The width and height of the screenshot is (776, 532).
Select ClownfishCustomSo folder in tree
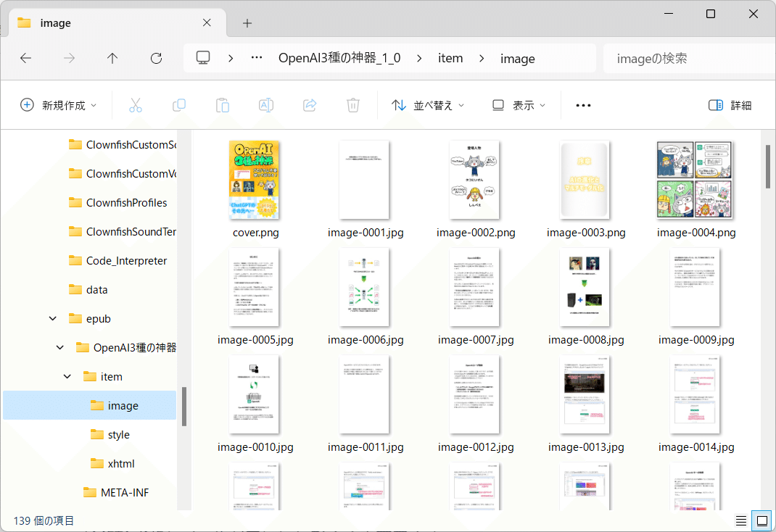pos(122,144)
